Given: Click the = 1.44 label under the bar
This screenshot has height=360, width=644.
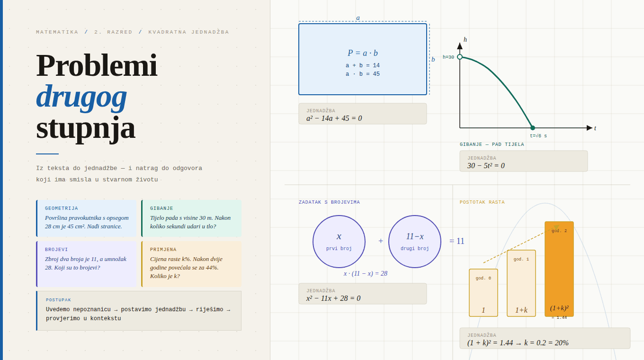Looking at the screenshot, I should (x=559, y=318).
